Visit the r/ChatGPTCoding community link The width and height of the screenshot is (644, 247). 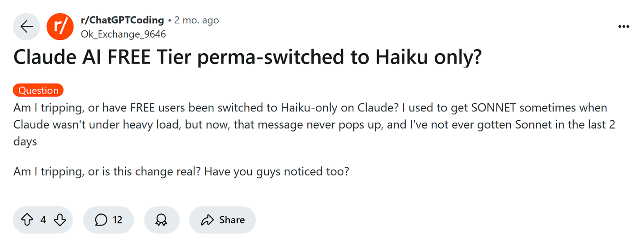coord(122,20)
